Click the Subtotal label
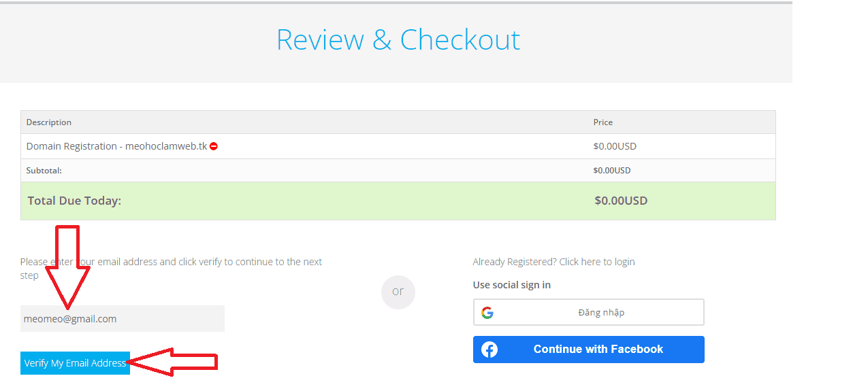 (44, 171)
